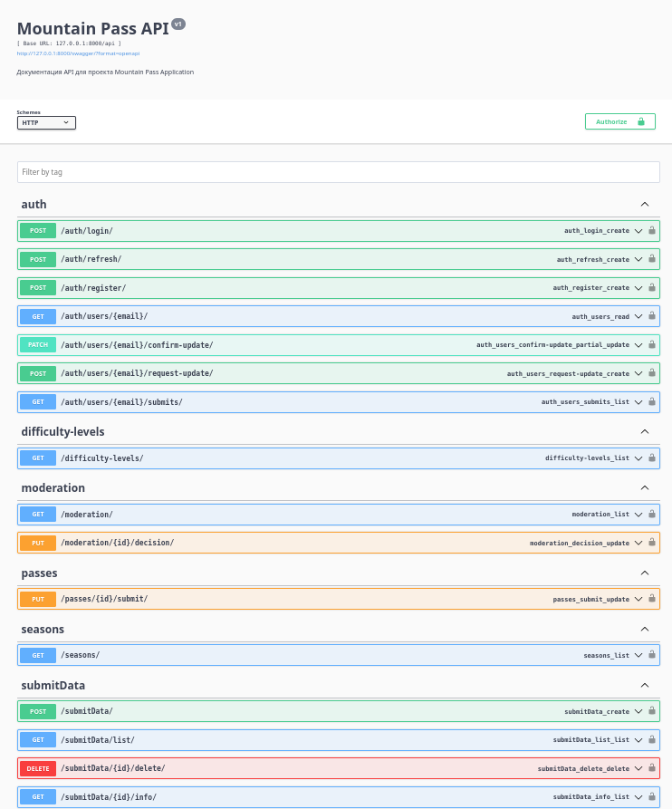
Task: Click the /auth/register/ path text
Action: (93, 288)
